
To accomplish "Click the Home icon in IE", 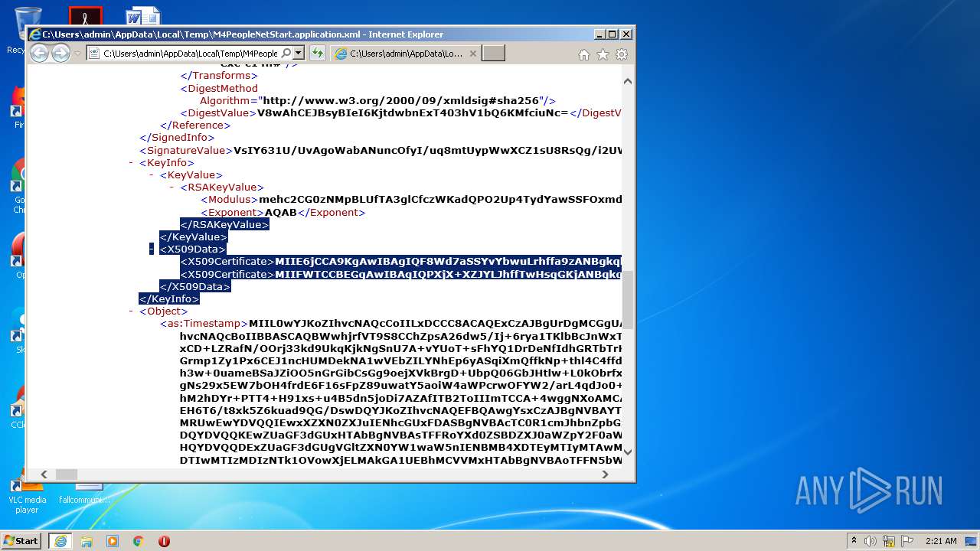I will coord(584,54).
